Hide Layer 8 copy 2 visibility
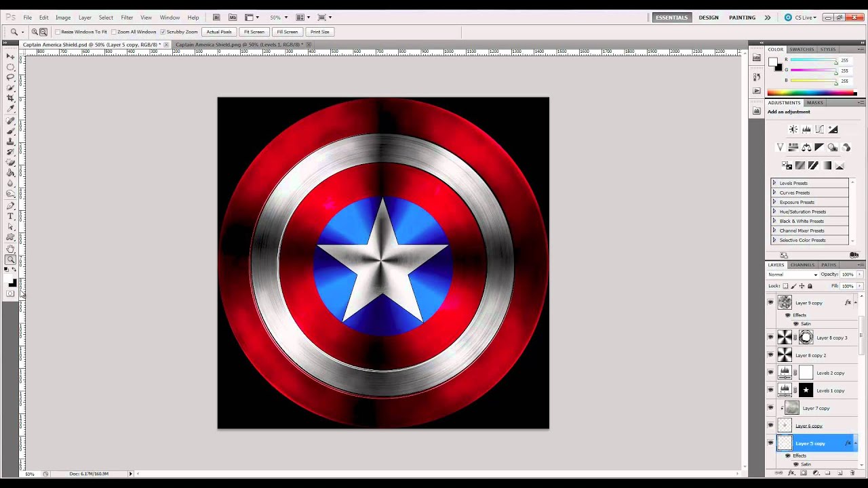This screenshot has height=488, width=868. pyautogui.click(x=770, y=355)
